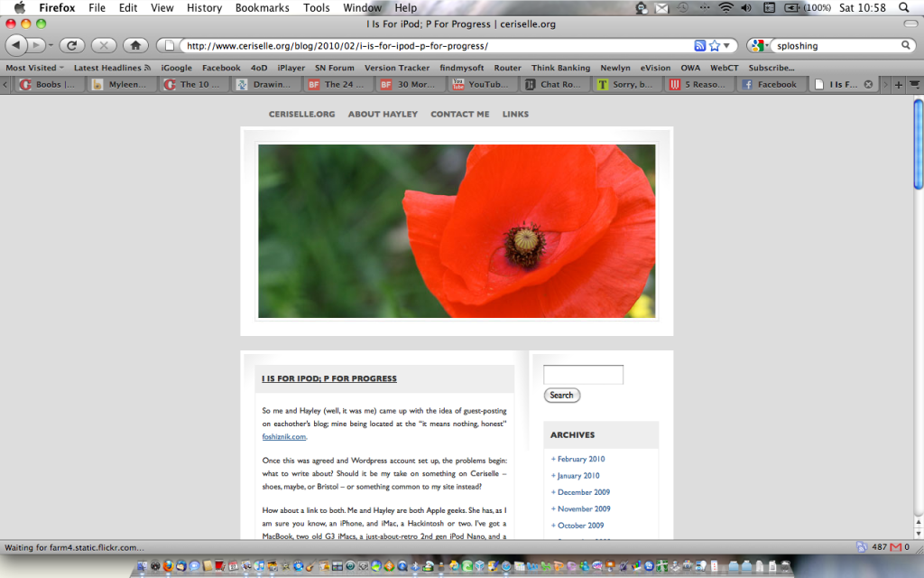Screen dimensions: 924x578
Task: Go back with the Back arrow button
Action: point(16,45)
